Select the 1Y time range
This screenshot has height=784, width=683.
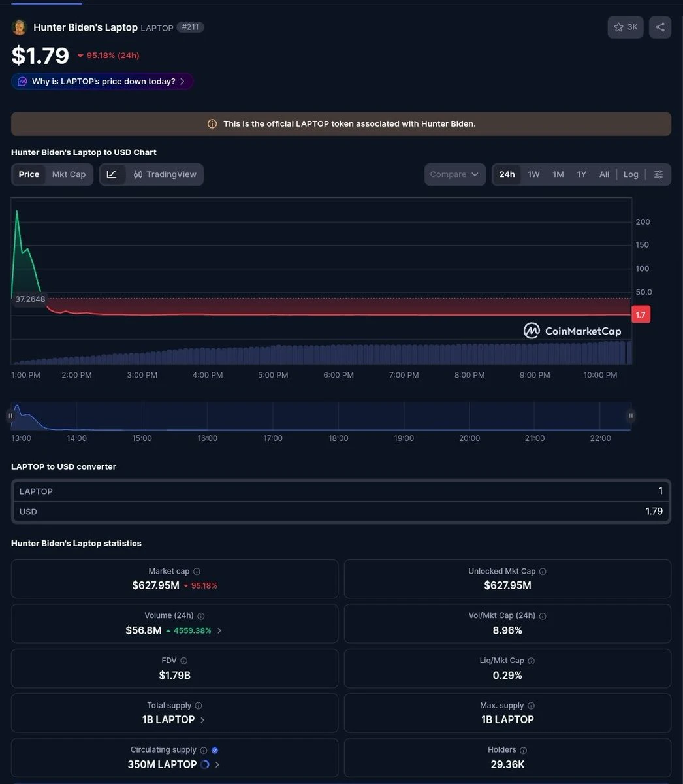pos(581,174)
